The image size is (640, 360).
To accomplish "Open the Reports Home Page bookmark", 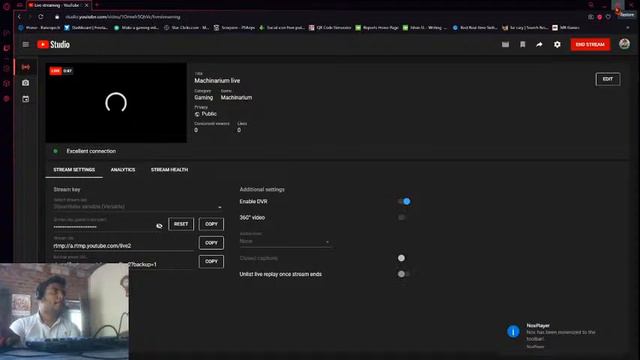I will coord(377,28).
